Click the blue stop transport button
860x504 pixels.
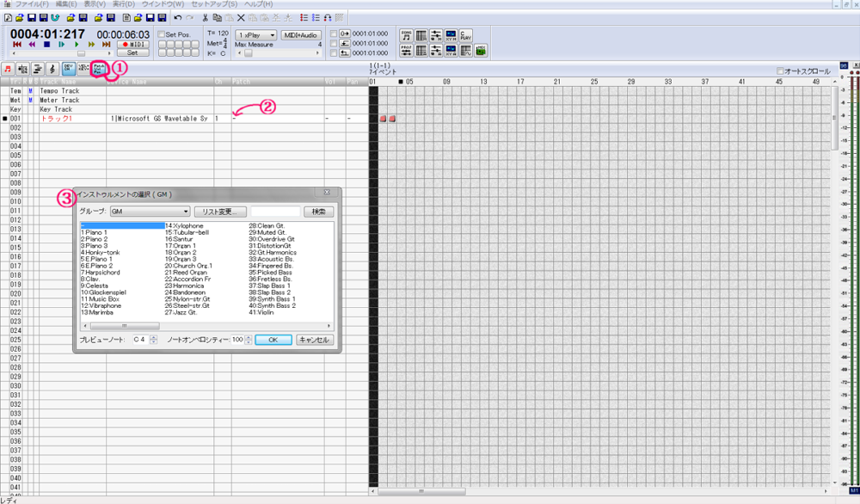click(x=46, y=44)
